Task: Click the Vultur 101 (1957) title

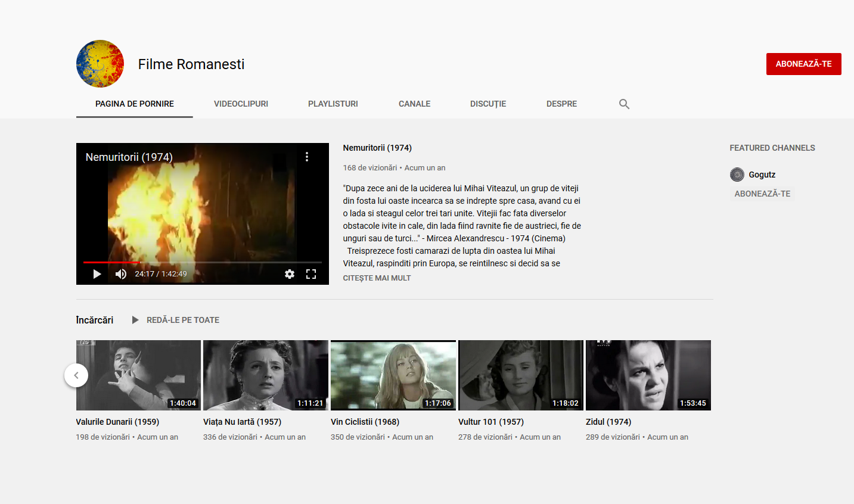Action: pos(491,422)
